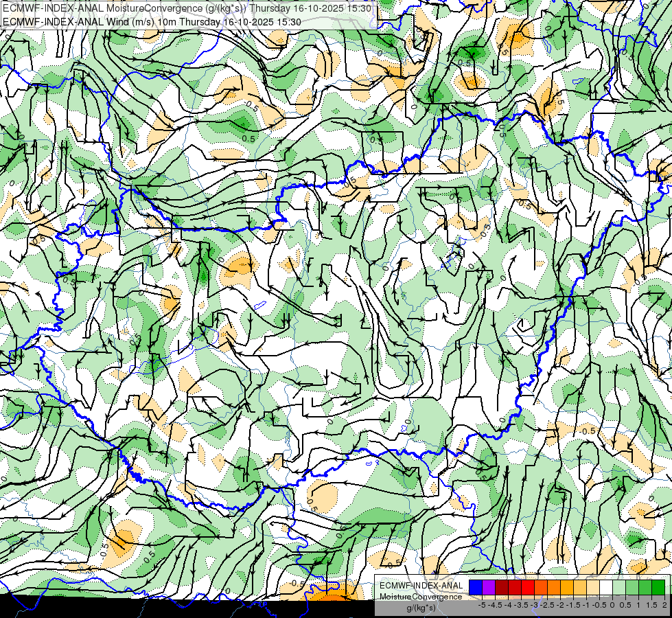Click the MoistureConvergence title line at top

(187, 8)
